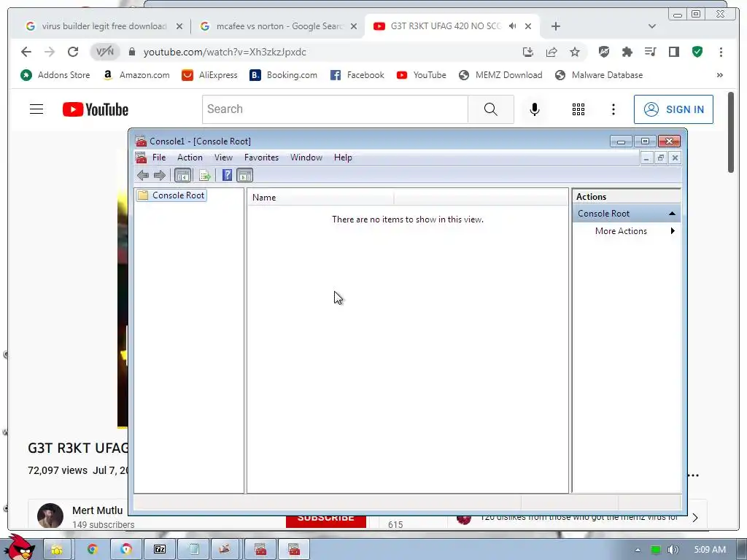The width and height of the screenshot is (747, 560).
Task: Open the ad blocker shield extension
Action: tap(603, 52)
